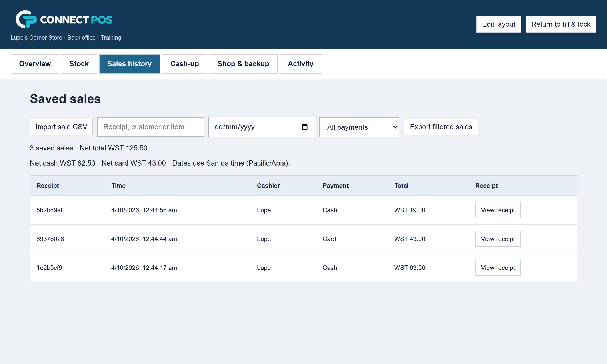Open the date picker calendar icon
Viewport: 607px width, 364px height.
point(304,127)
